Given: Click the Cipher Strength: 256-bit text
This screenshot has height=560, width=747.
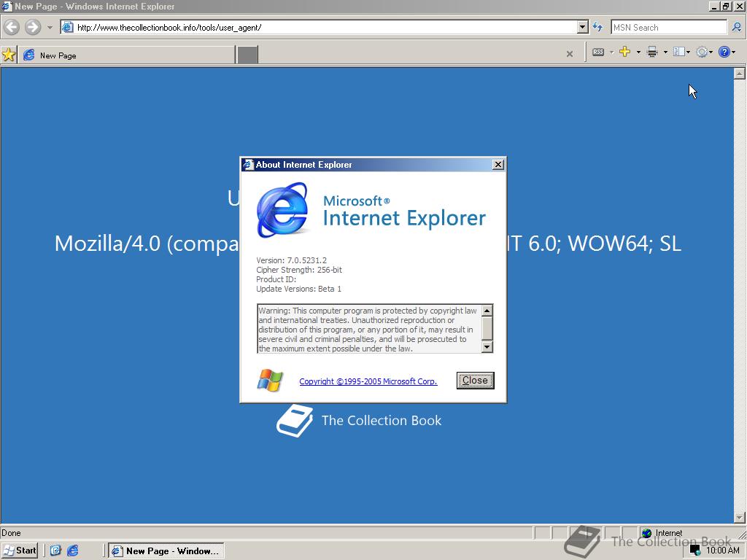Looking at the screenshot, I should [299, 270].
